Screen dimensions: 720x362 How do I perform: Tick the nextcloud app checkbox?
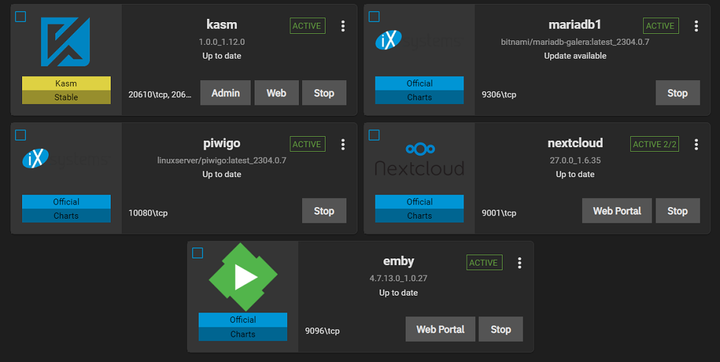pos(374,135)
